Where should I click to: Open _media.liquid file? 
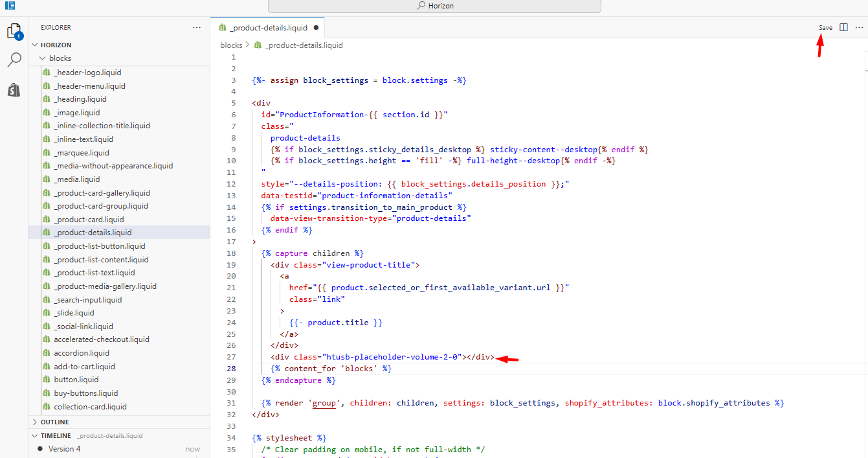[x=76, y=179]
